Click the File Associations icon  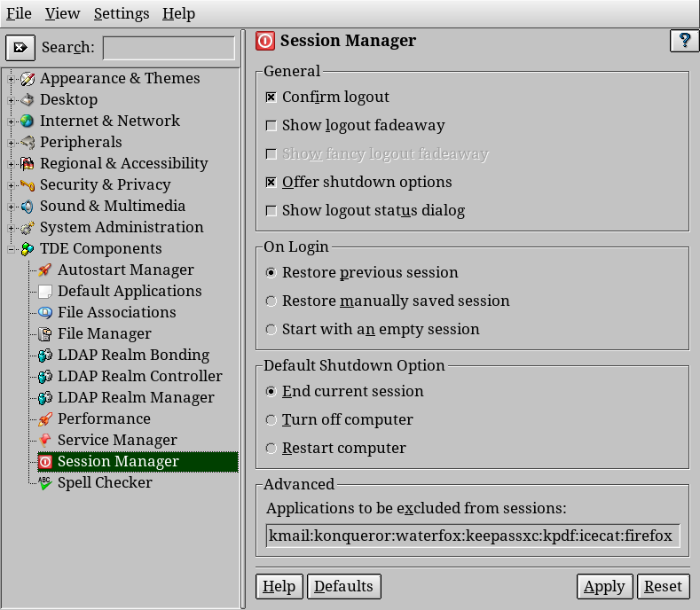click(x=45, y=312)
